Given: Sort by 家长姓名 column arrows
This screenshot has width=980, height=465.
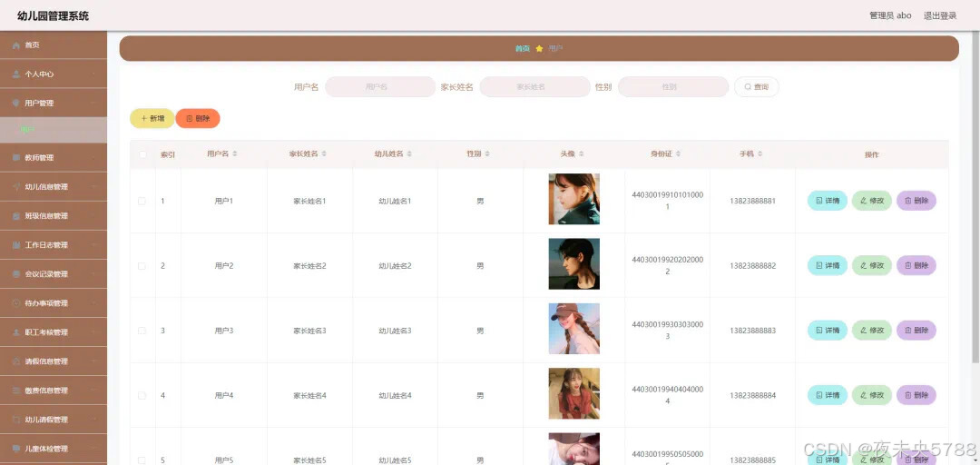Looking at the screenshot, I should (x=324, y=154).
